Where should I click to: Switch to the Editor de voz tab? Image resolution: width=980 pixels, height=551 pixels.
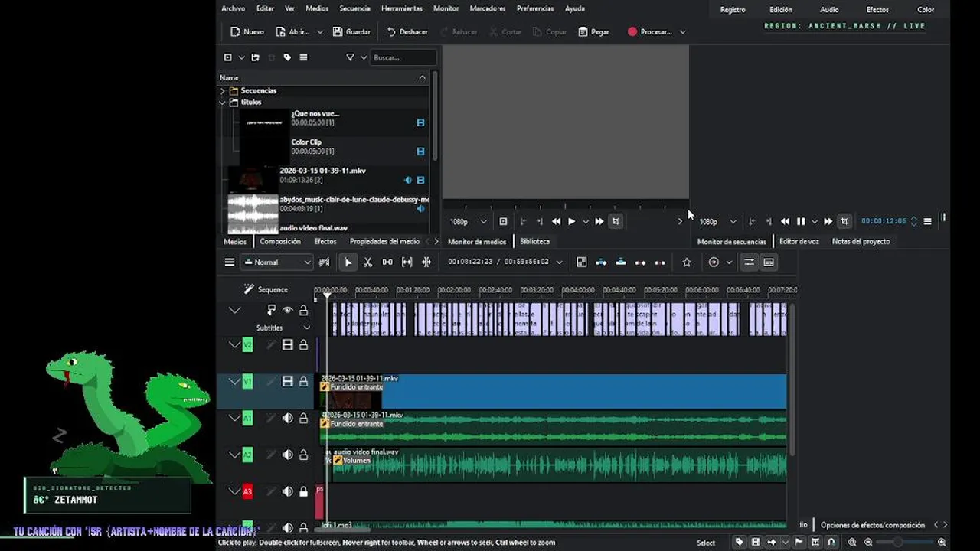(x=799, y=241)
